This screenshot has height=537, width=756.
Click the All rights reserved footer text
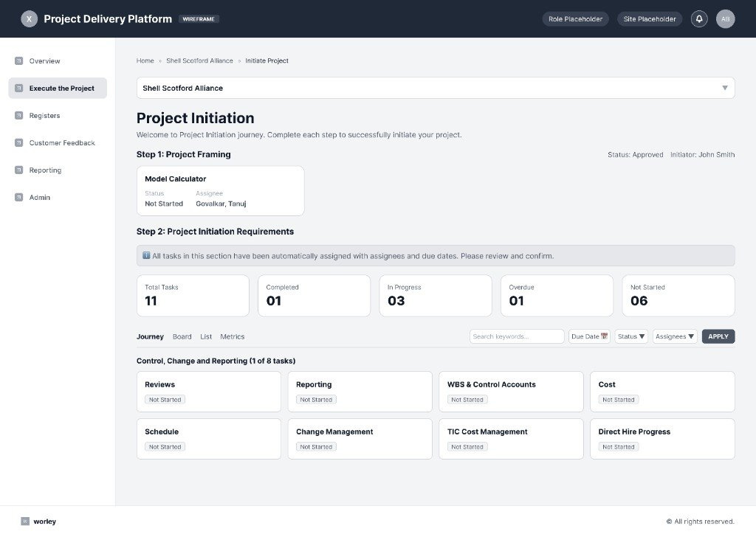(700, 521)
